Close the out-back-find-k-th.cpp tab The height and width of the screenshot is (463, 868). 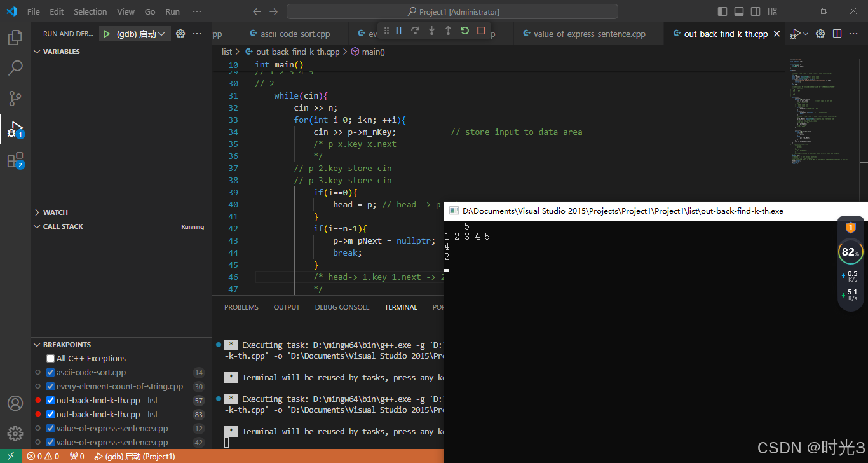pos(776,34)
